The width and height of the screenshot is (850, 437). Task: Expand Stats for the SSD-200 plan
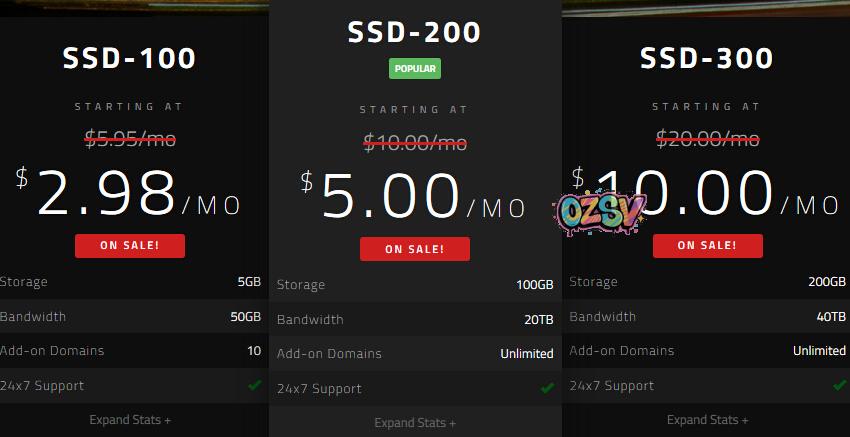click(x=415, y=423)
